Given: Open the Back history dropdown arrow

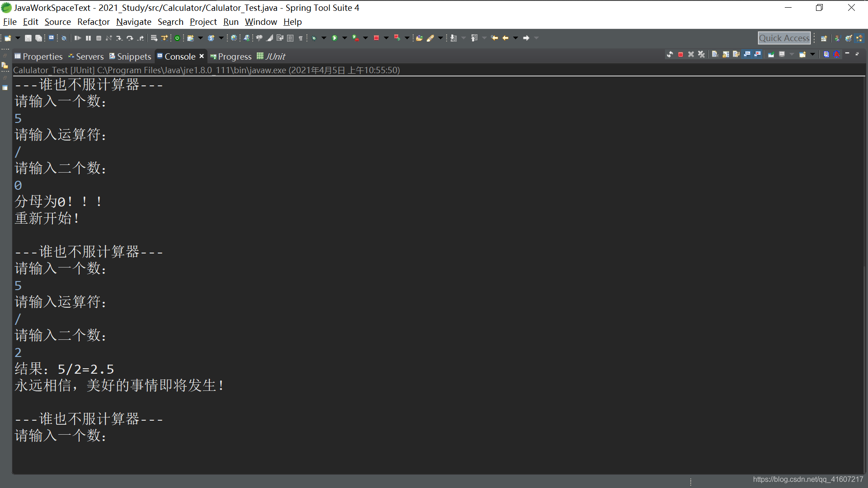Looking at the screenshot, I should (x=515, y=38).
